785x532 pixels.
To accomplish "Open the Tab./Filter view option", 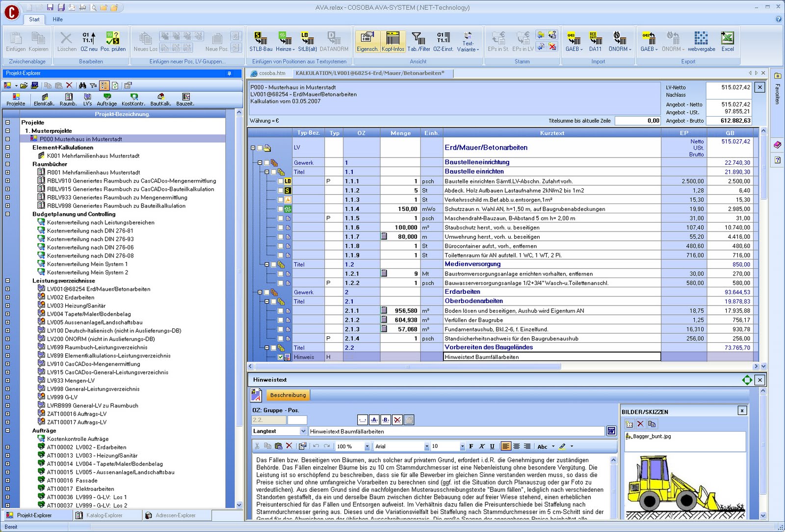I will pos(418,41).
